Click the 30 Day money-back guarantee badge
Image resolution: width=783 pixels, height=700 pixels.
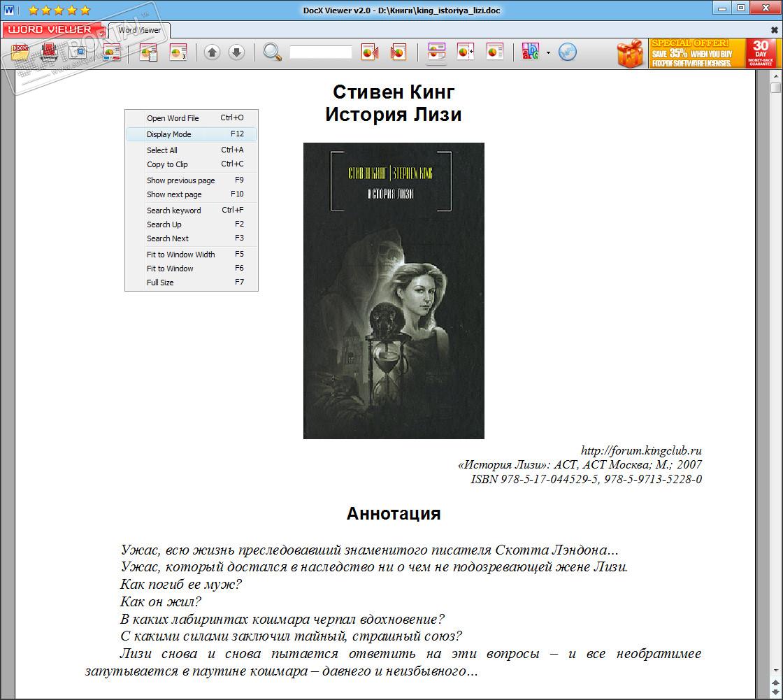[761, 53]
